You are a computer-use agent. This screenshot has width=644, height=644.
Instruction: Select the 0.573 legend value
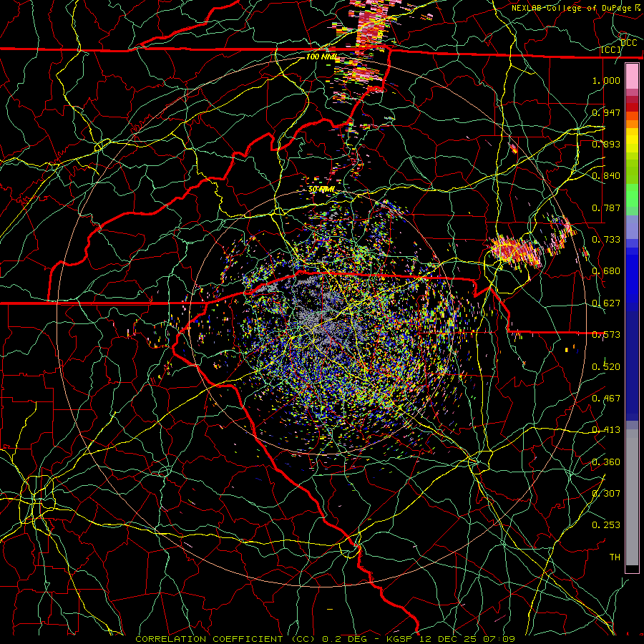tap(606, 335)
